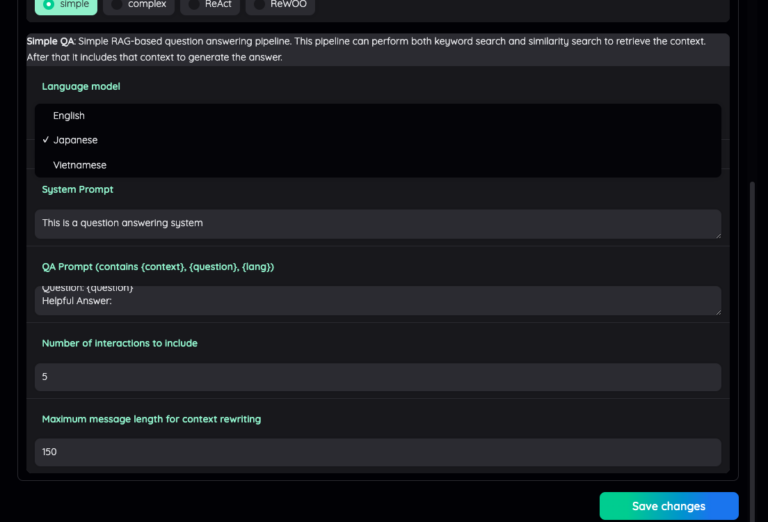This screenshot has height=522, width=768.
Task: Click inside the QA Prompt text area
Action: click(x=378, y=300)
